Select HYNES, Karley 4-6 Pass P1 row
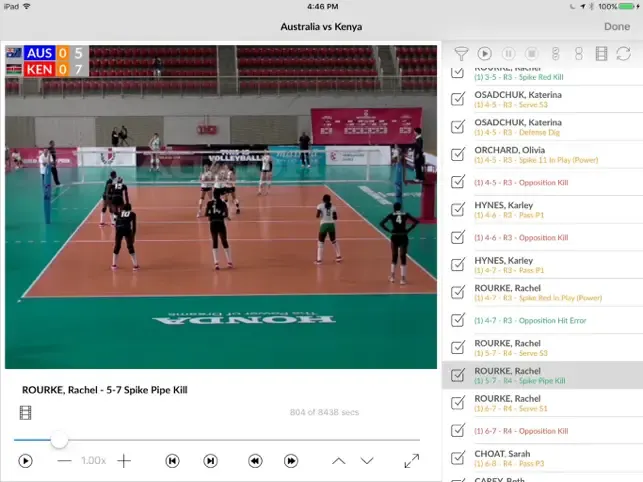 pos(543,210)
